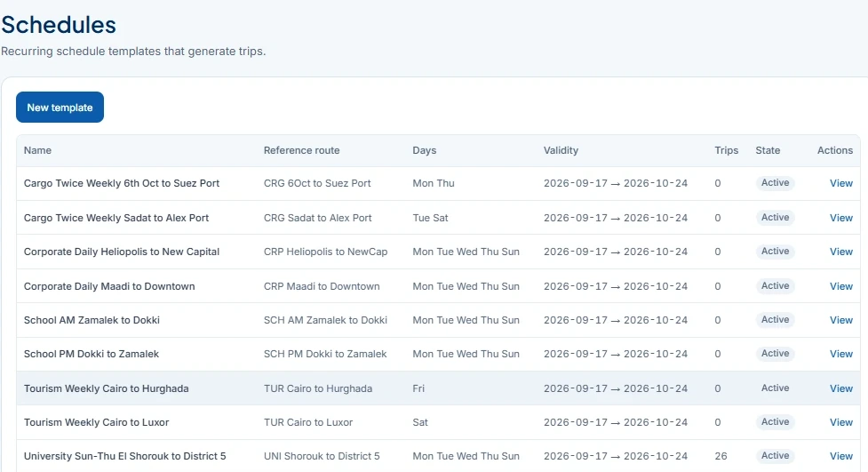
Task: View the School AM Zamalek to Dokki template
Action: pos(840,320)
